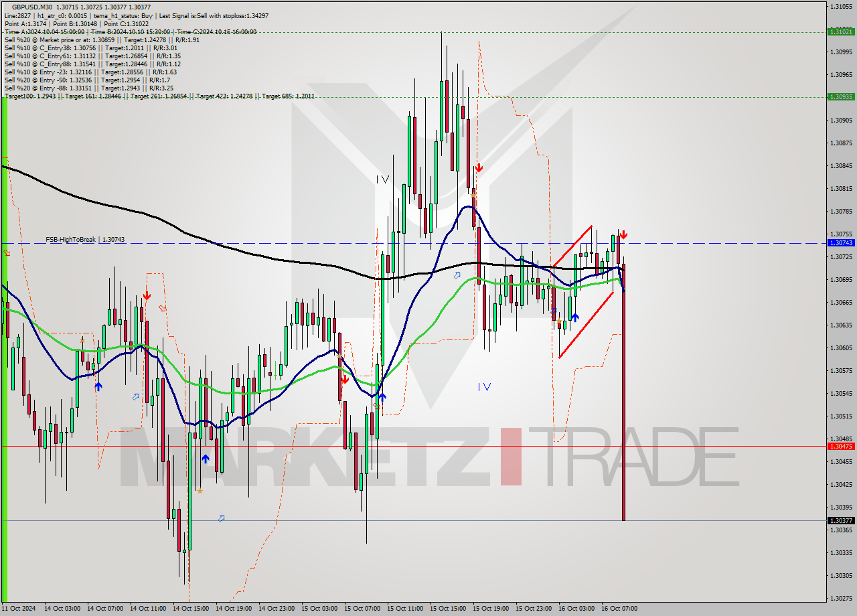
Task: Click the green 1.30935 price tag
Action: (841, 96)
